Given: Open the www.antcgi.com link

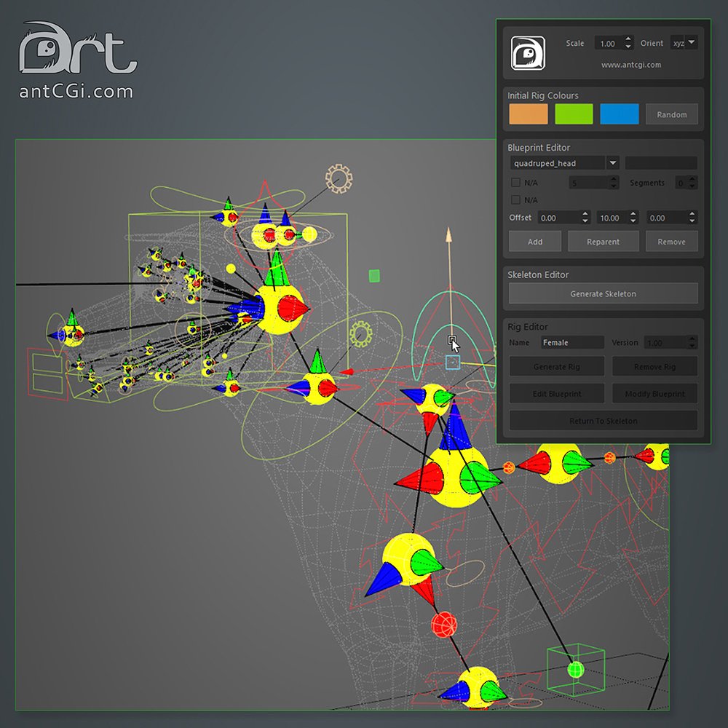Looking at the screenshot, I should click(631, 65).
